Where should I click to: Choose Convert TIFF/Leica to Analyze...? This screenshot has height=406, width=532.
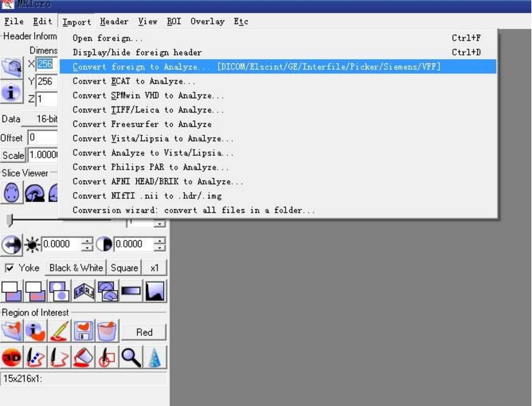point(278,109)
